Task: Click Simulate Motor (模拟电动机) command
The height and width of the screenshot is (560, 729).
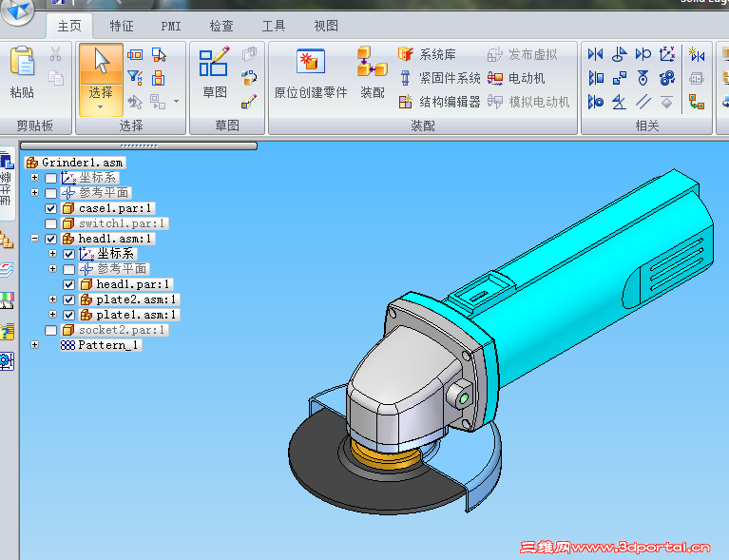Action: pyautogui.click(x=528, y=102)
